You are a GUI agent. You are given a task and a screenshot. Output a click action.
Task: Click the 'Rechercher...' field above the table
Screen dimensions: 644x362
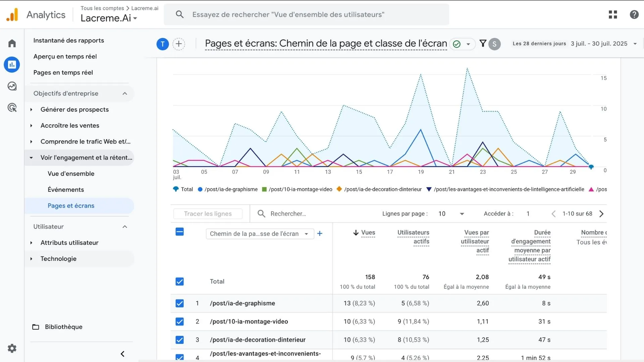pos(288,214)
